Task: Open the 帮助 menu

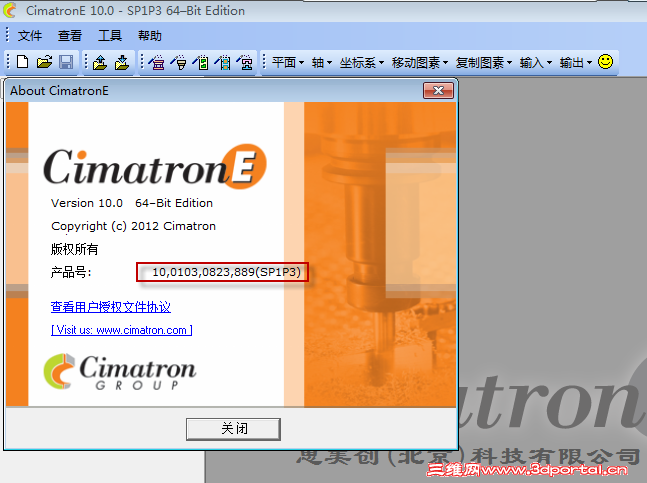Action: click(x=150, y=36)
